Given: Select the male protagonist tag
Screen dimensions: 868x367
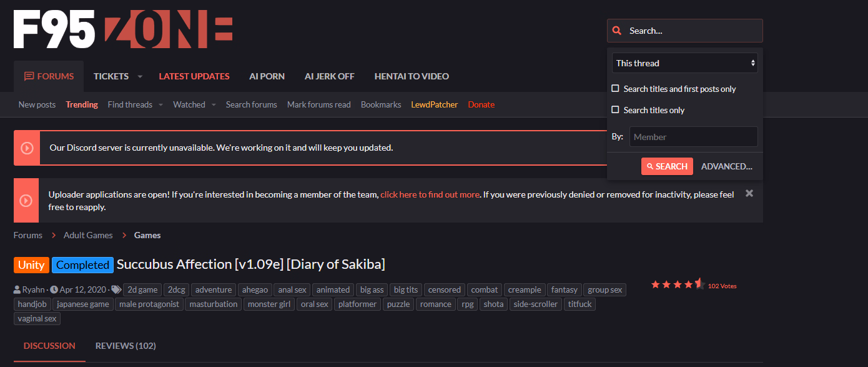Looking at the screenshot, I should point(149,304).
